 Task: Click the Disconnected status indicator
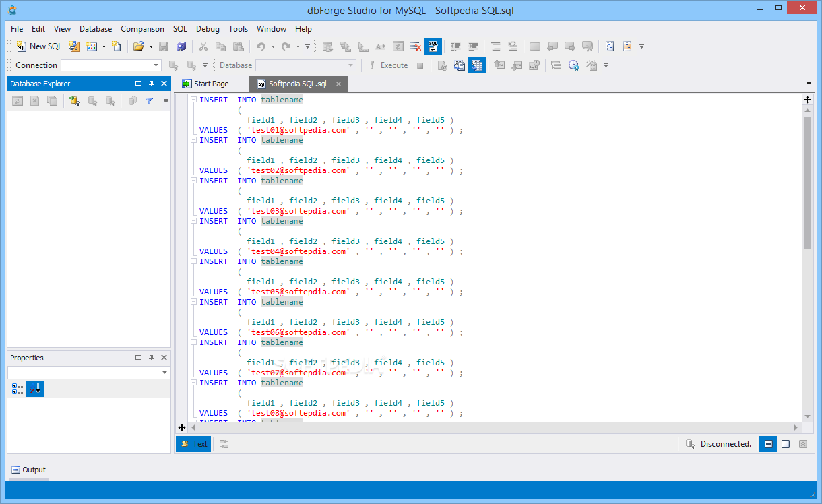click(718, 444)
